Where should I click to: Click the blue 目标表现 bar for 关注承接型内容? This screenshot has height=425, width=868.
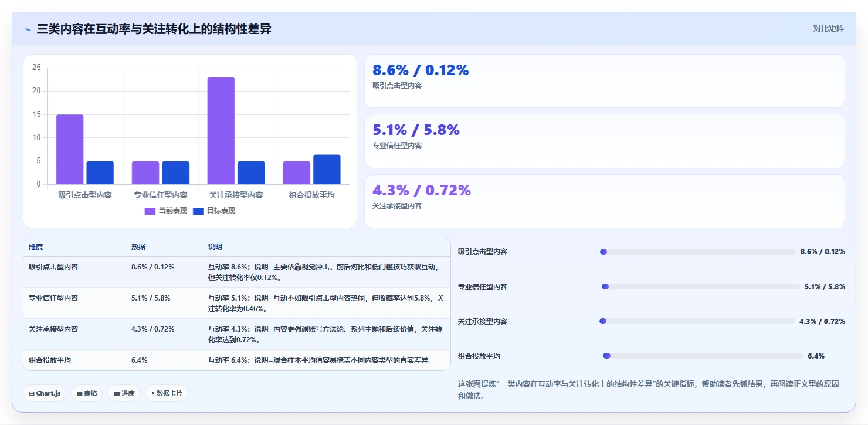[251, 173]
